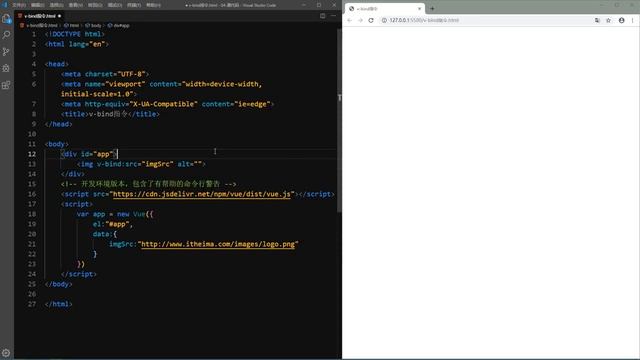Follow the cdn.jsdelivr.net vue.js link
Image resolution: width=640 pixels, height=360 pixels.
(202, 194)
